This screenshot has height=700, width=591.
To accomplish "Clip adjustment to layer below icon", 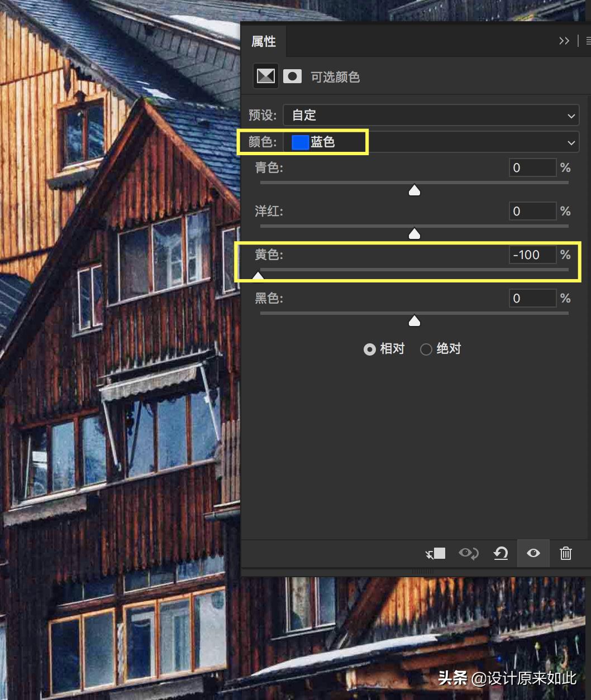I will click(x=435, y=553).
